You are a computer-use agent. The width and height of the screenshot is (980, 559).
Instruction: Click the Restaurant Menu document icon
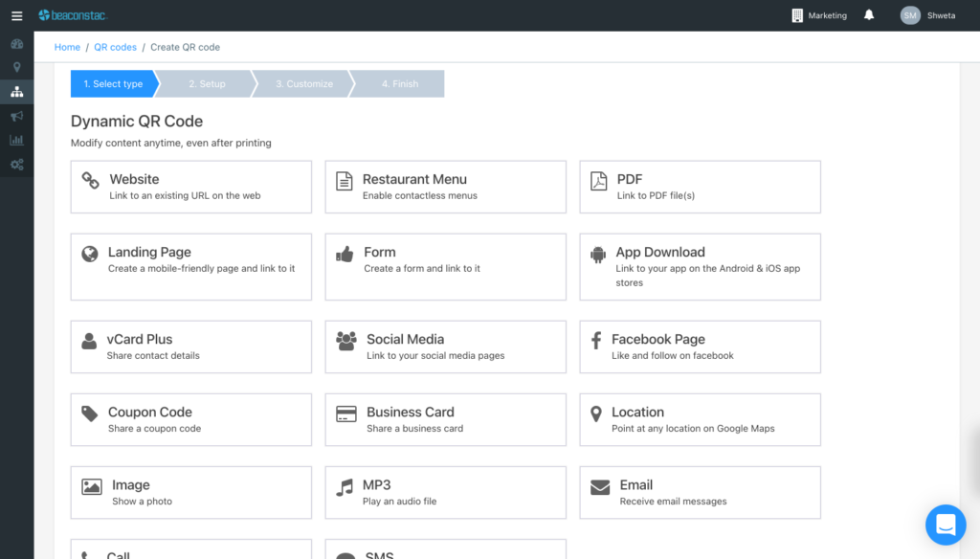[x=345, y=181]
